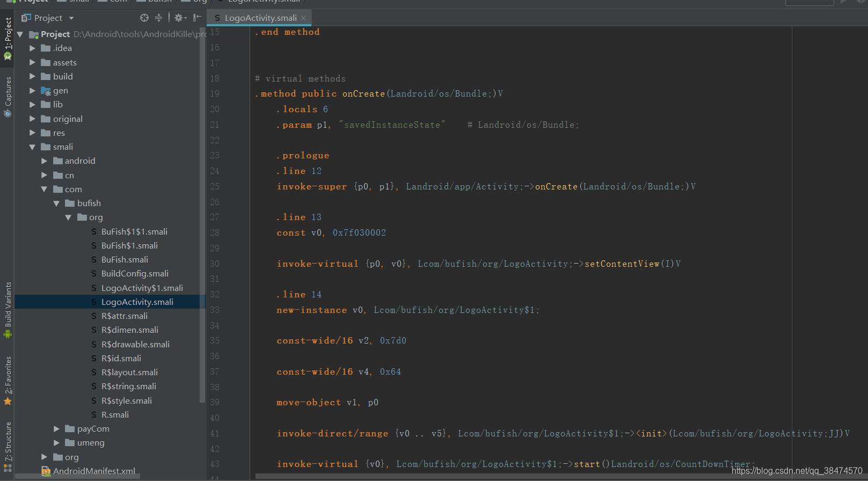The height and width of the screenshot is (481, 868).
Task: Hide the Project tool window panel
Action: (197, 18)
